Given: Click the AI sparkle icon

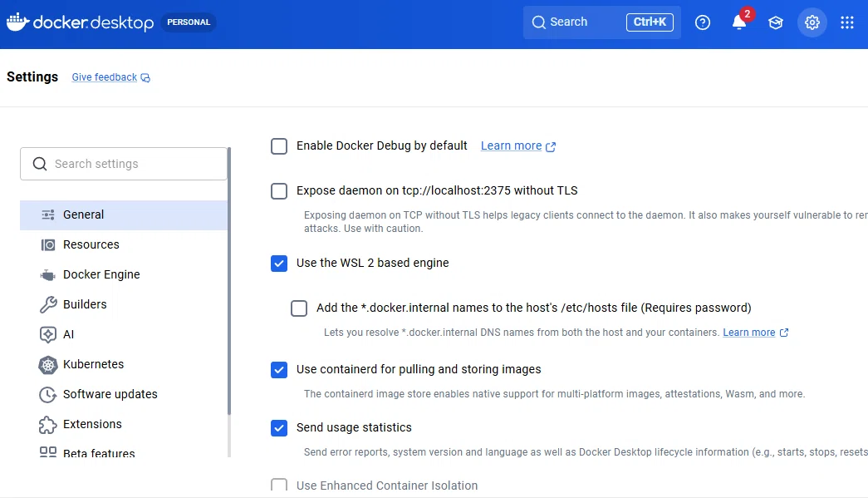Looking at the screenshot, I should click(48, 334).
